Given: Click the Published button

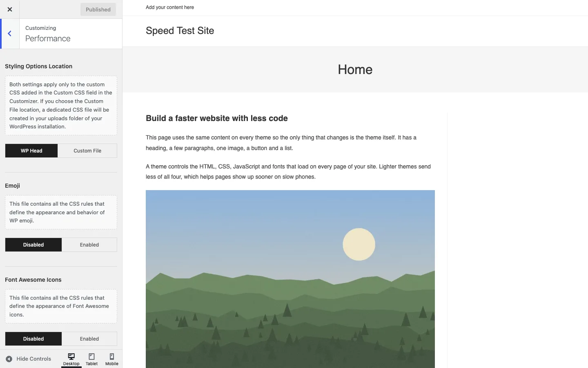Looking at the screenshot, I should (x=98, y=9).
